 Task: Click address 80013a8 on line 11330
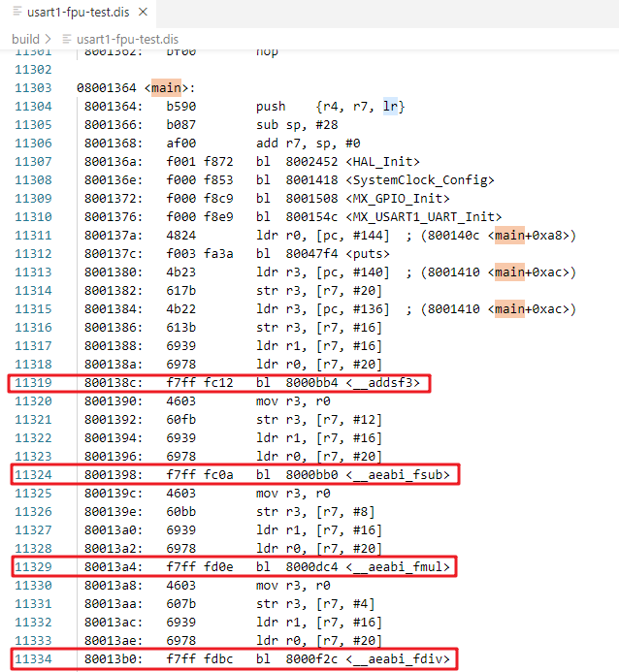(x=113, y=586)
